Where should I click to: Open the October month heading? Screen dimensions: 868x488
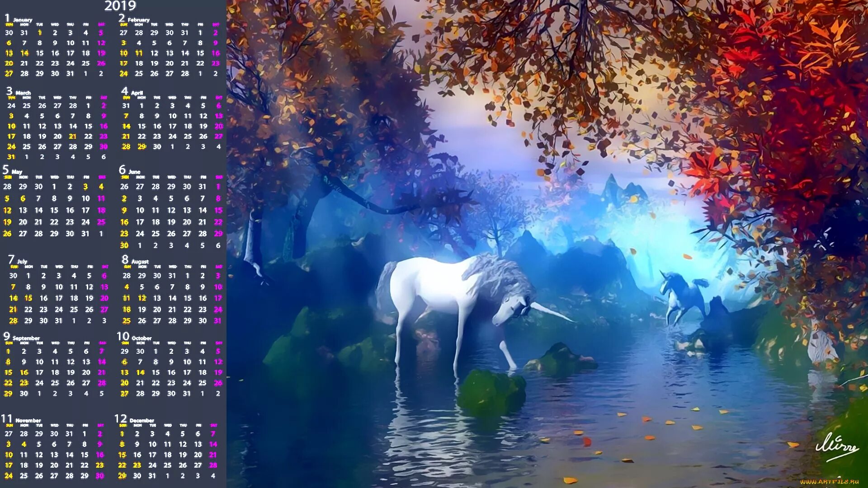[x=142, y=338]
